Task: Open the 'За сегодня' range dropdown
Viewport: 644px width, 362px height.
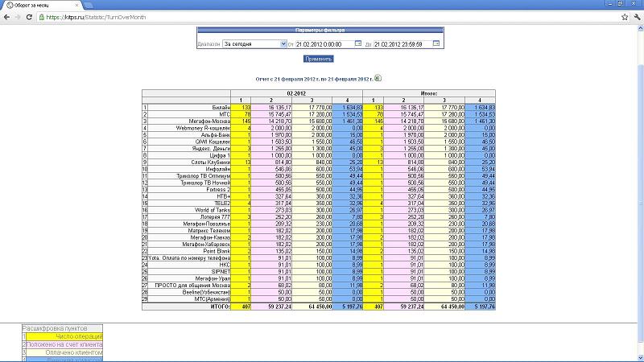Action: [x=254, y=44]
